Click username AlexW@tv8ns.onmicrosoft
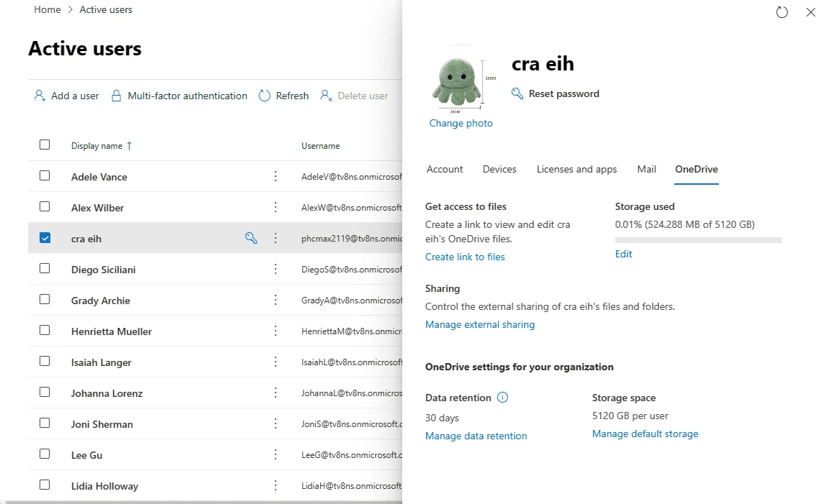 point(351,208)
